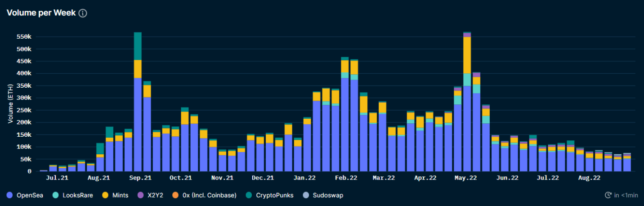Click the 'Volume per Week' chart title

pos(41,13)
